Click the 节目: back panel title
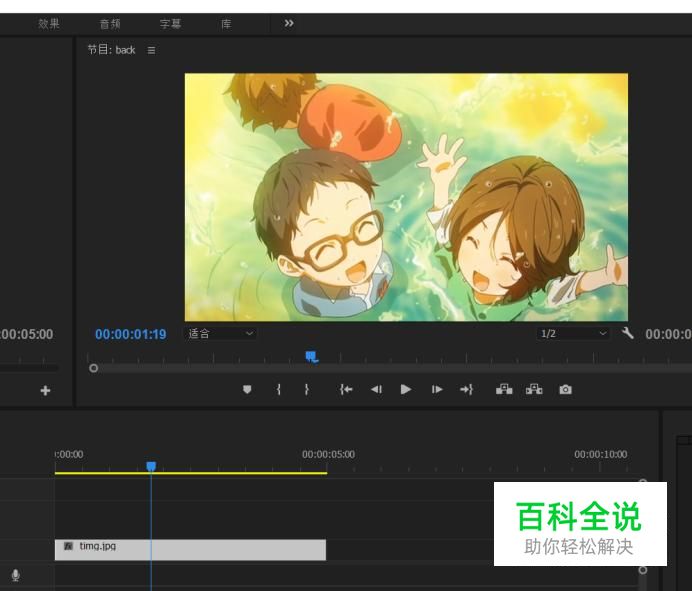Viewport: 692px width, 591px height. point(111,50)
